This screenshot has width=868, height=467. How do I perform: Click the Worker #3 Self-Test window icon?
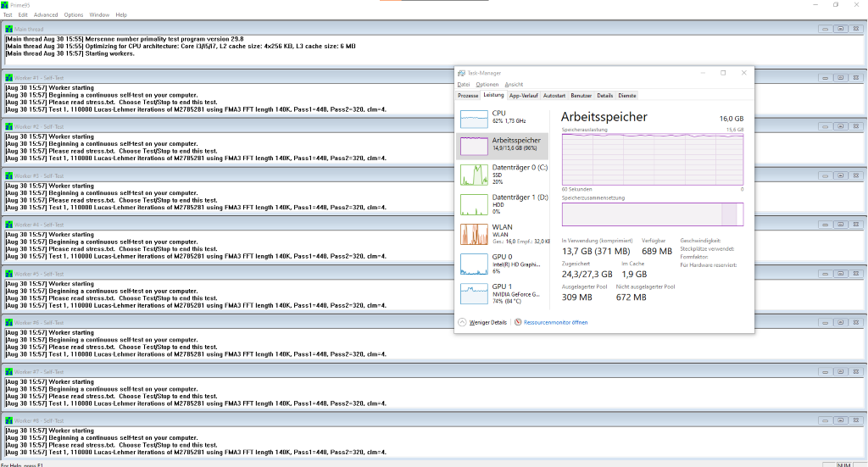click(8, 175)
